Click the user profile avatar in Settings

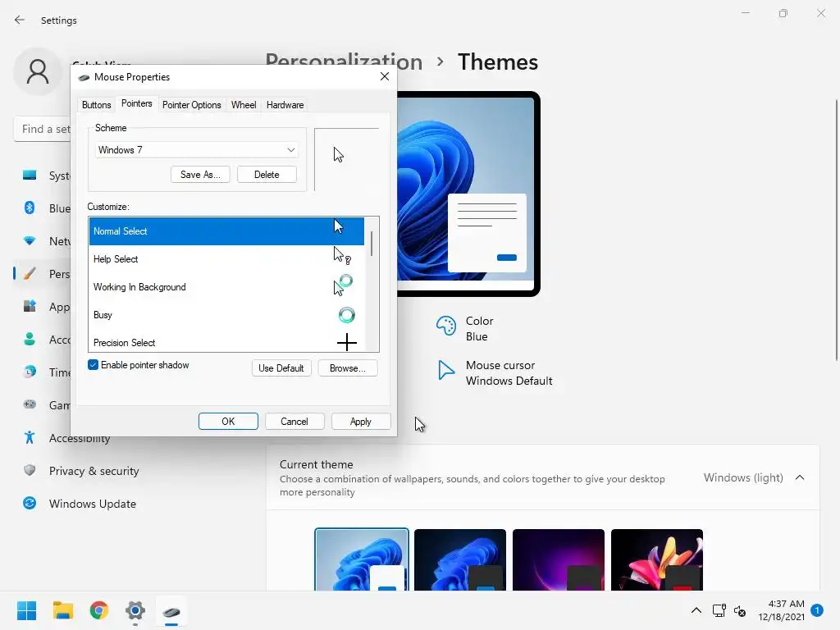[x=38, y=71]
